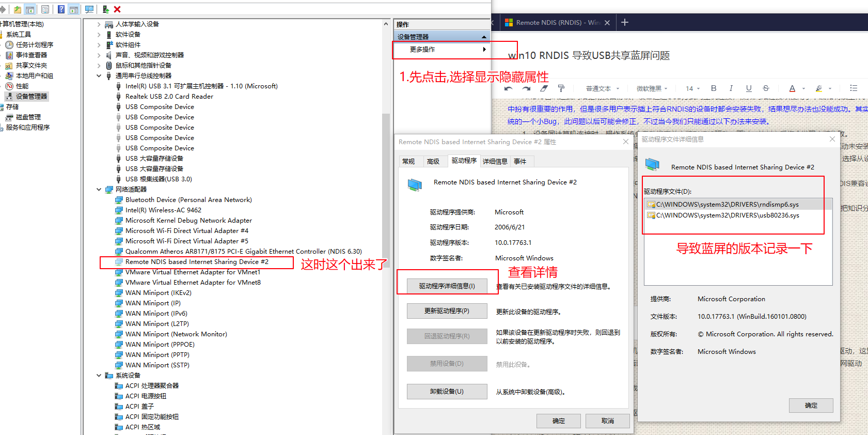Click the Redo arrow in the editor toolbar

[526, 88]
